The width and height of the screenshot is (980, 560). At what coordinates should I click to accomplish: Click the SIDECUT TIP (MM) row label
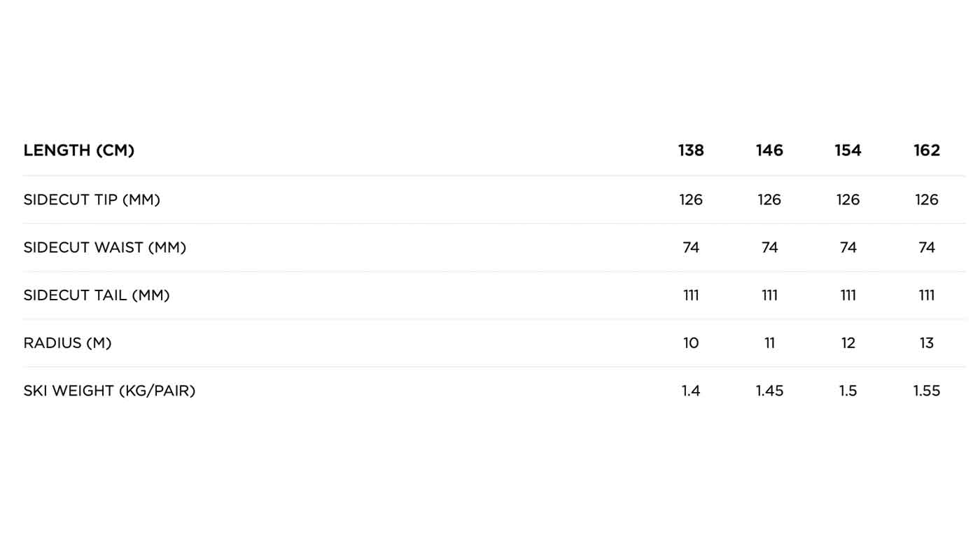point(92,199)
